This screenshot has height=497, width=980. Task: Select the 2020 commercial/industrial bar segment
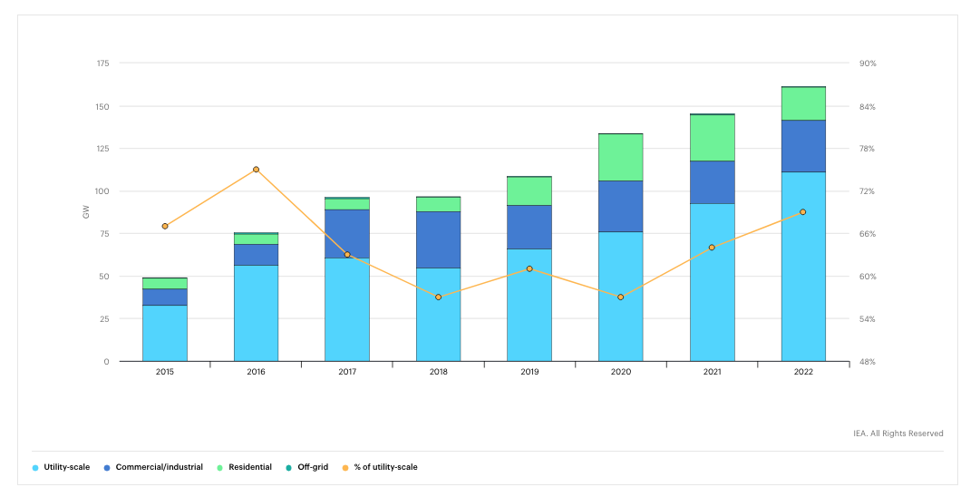coord(621,206)
